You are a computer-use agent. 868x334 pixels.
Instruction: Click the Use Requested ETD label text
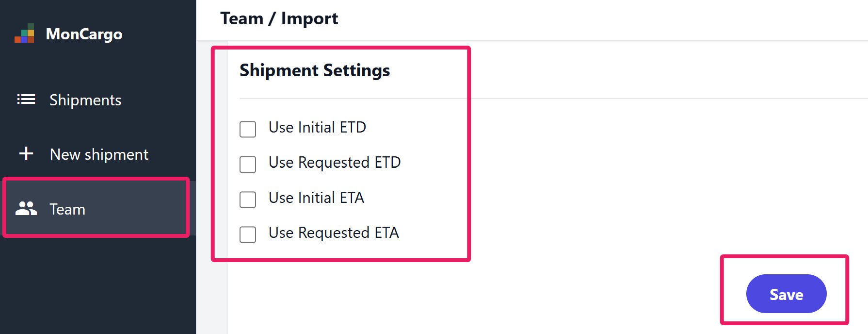[x=335, y=163]
